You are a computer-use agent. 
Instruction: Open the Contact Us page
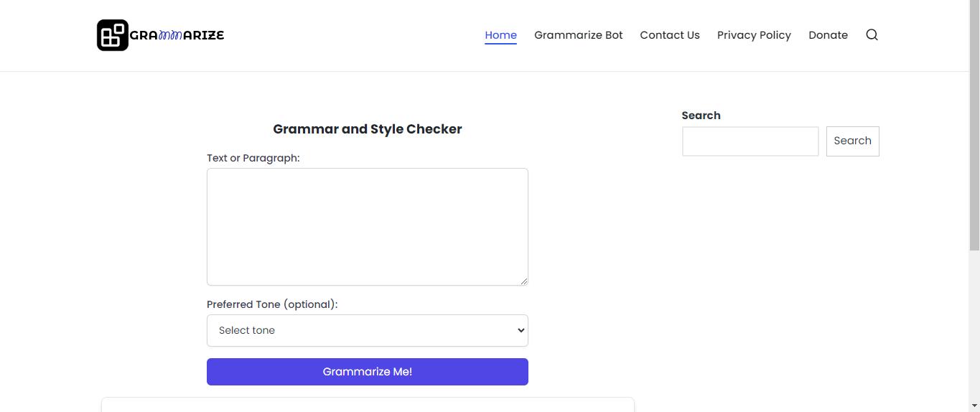tap(670, 35)
